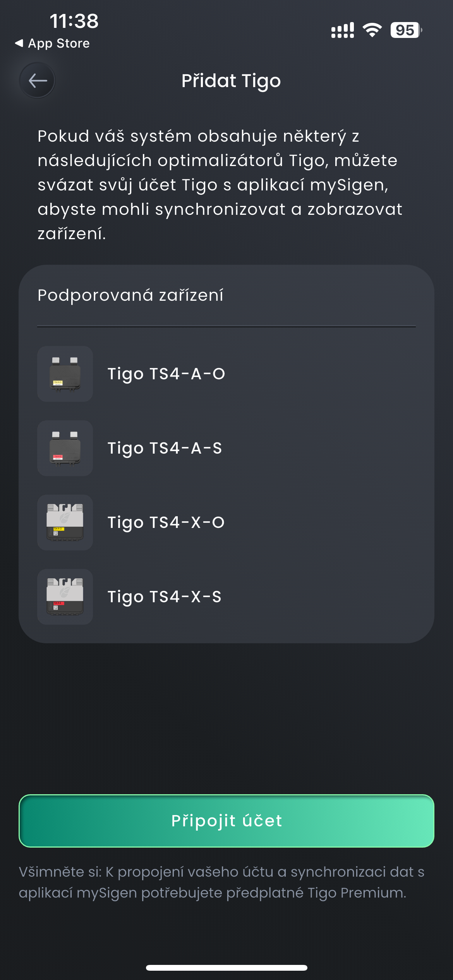Tap the Tigo TS4-X-S label
Screen dimensions: 453x980
tap(164, 597)
